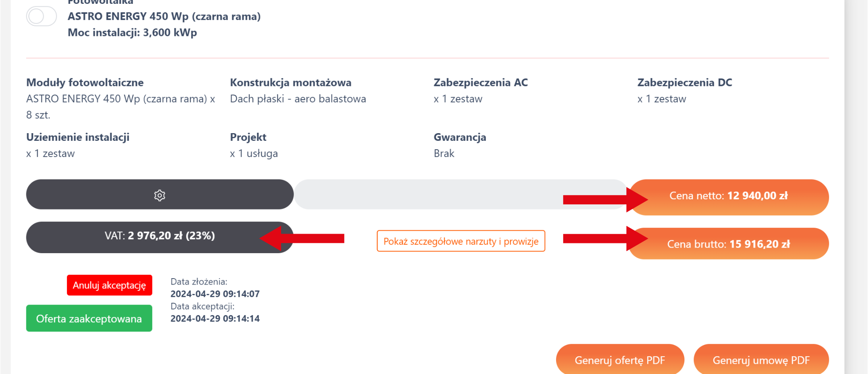The height and width of the screenshot is (374, 868).
Task: Show detailed markups via Pokaż szczegółowe narzuty
Action: [461, 241]
